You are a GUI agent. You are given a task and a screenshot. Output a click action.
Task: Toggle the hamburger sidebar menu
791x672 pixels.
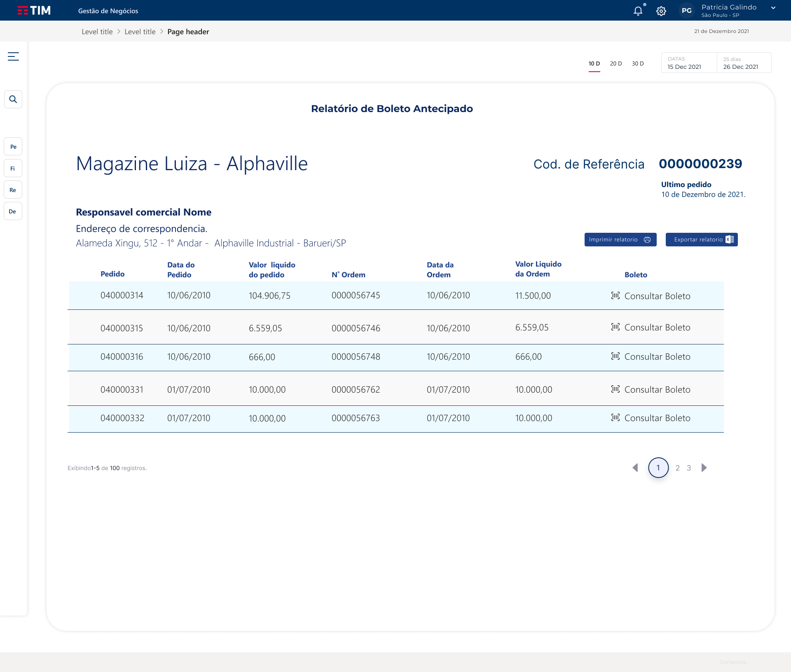tap(13, 56)
